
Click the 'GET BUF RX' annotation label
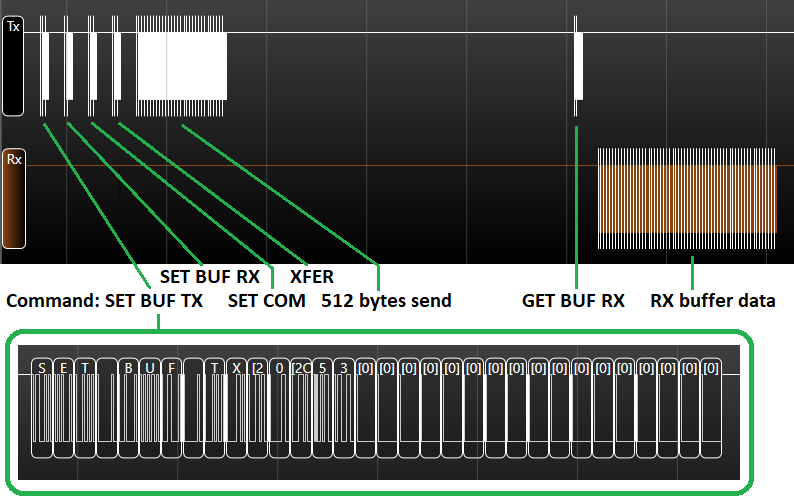pyautogui.click(x=573, y=300)
